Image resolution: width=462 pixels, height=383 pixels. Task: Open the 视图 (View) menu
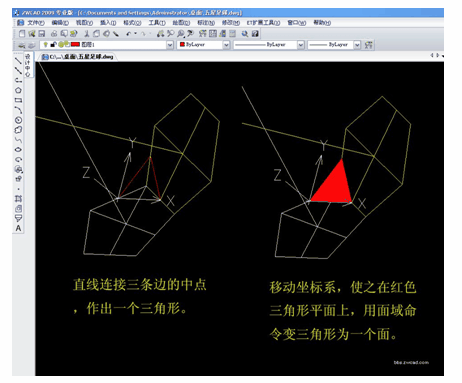pos(84,23)
